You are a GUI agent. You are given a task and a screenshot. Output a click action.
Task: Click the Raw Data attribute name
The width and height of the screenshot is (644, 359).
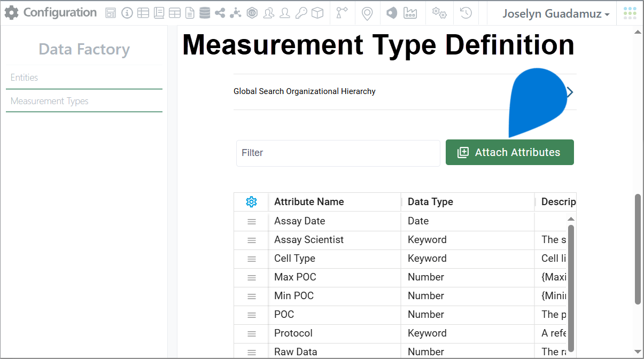296,352
